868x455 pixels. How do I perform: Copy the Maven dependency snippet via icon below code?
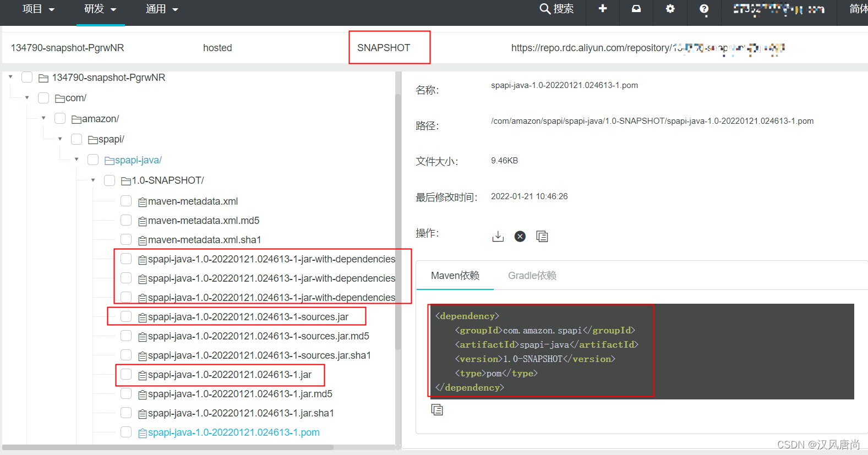click(437, 409)
